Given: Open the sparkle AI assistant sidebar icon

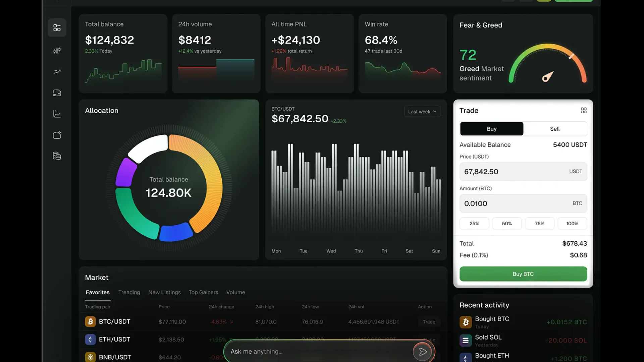Looking at the screenshot, I should (x=57, y=135).
